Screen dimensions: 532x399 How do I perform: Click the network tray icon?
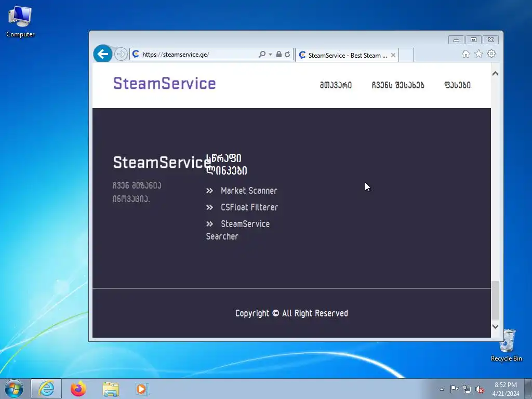point(467,389)
